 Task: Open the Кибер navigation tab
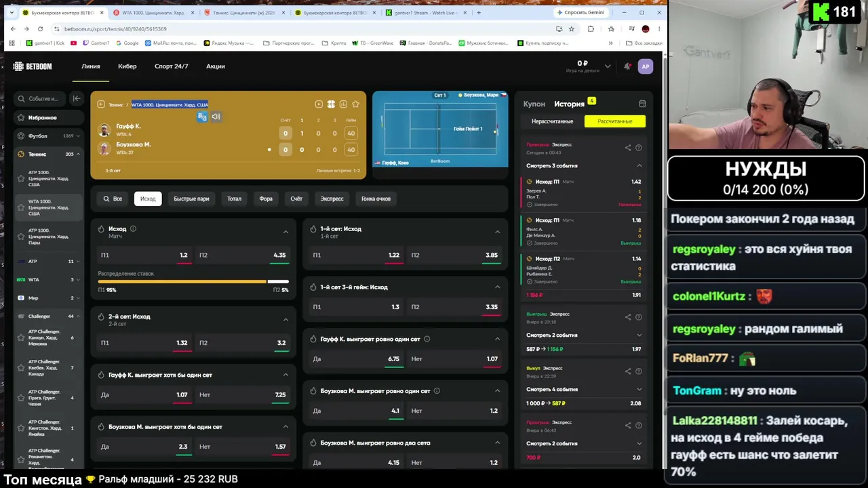point(127,66)
